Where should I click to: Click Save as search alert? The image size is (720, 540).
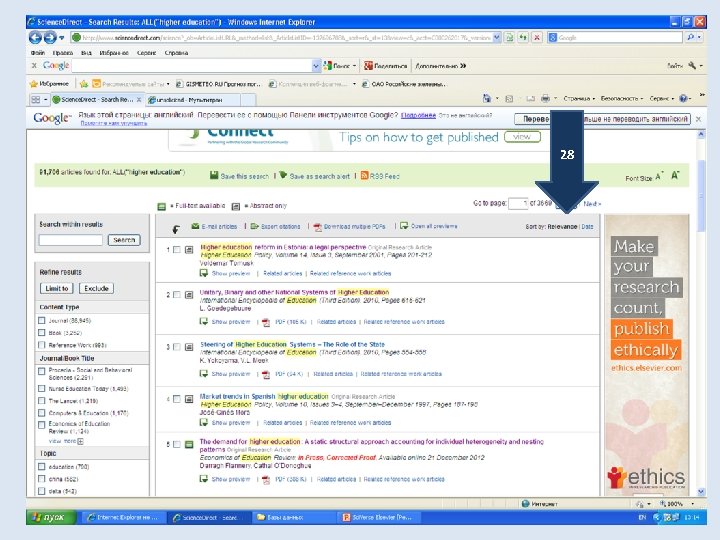pyautogui.click(x=320, y=176)
